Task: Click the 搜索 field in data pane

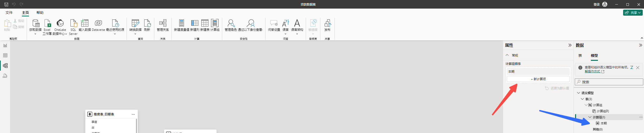Action: (x=609, y=82)
